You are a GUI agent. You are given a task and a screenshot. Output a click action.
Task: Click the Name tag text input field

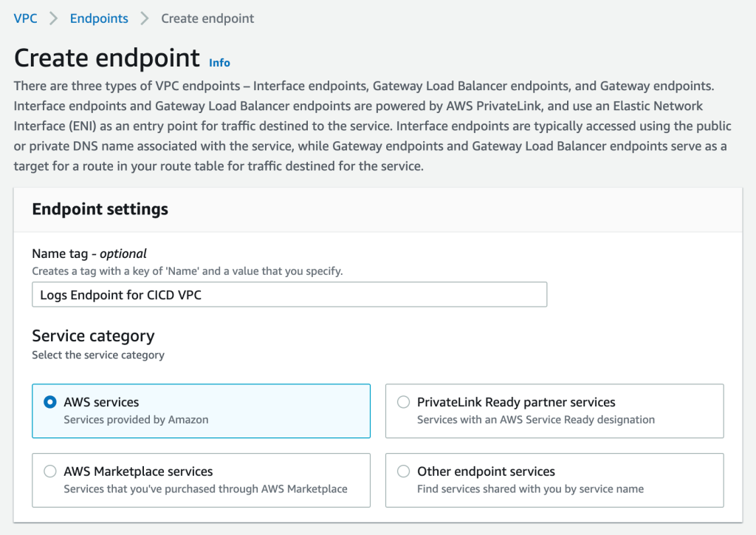(289, 295)
